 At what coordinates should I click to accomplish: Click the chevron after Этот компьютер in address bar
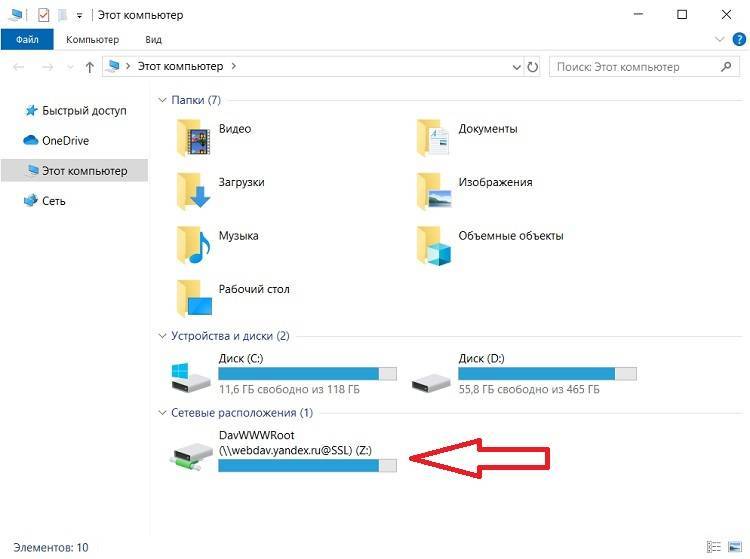pyautogui.click(x=233, y=66)
